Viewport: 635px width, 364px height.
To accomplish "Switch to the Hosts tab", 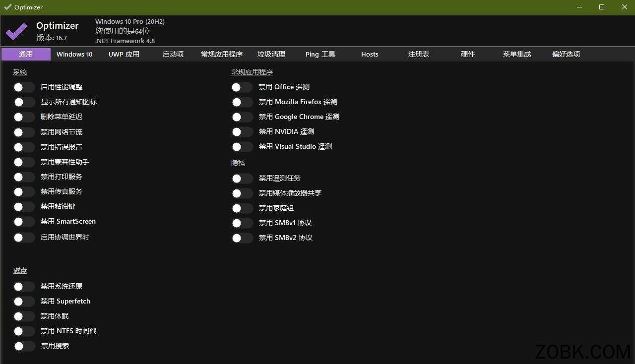I will [x=370, y=54].
